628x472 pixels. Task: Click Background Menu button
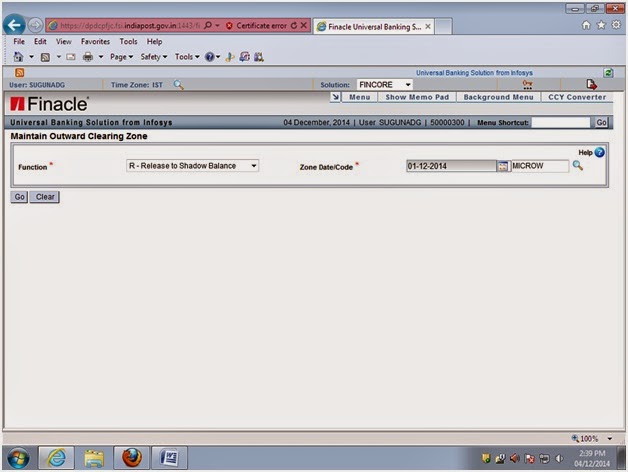coord(498,97)
